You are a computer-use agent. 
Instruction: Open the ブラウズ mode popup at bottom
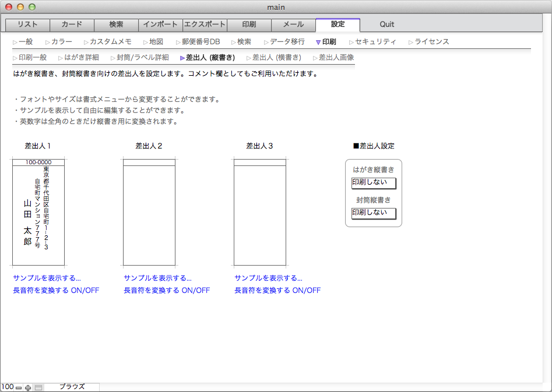(x=72, y=387)
